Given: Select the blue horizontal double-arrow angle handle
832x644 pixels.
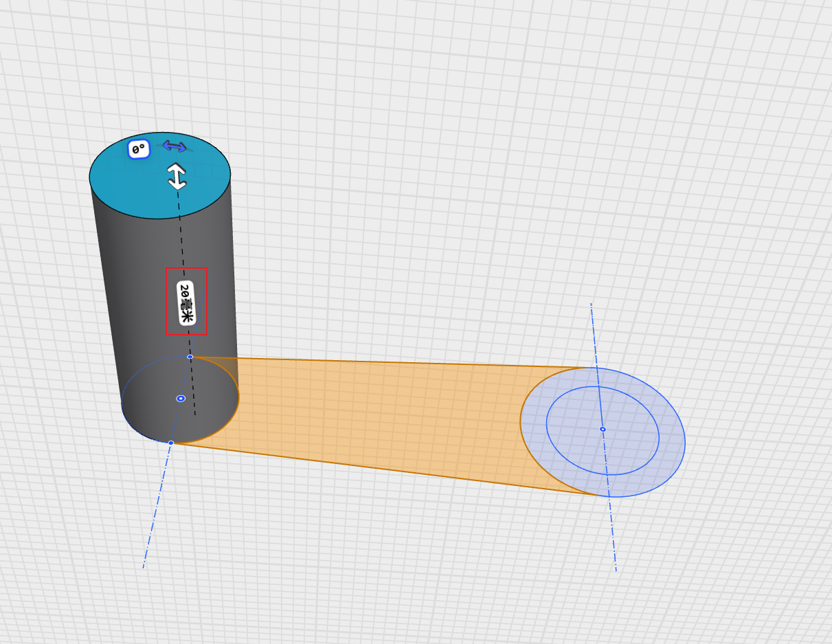Looking at the screenshot, I should 175,146.
